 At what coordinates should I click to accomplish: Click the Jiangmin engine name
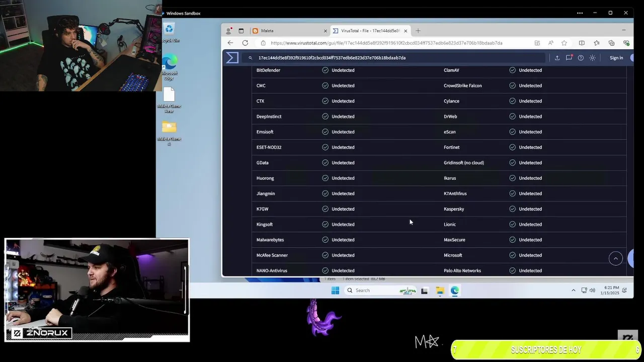point(266,194)
